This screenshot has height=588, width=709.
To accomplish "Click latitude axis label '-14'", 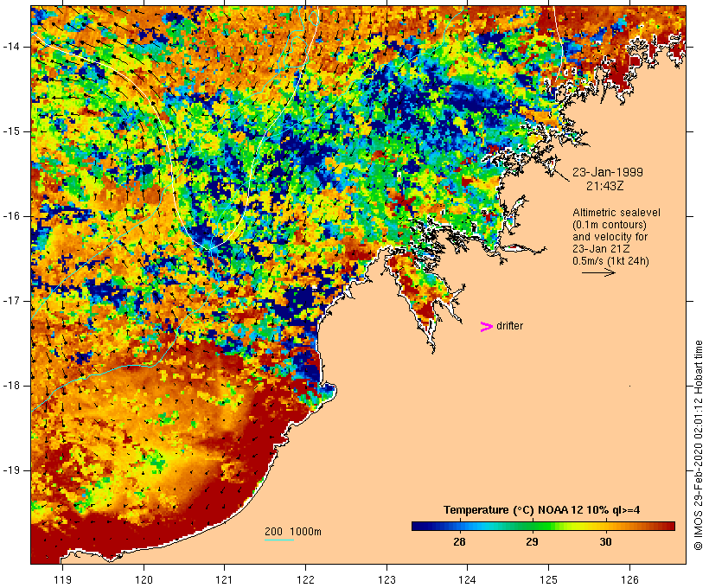I will click(10, 47).
